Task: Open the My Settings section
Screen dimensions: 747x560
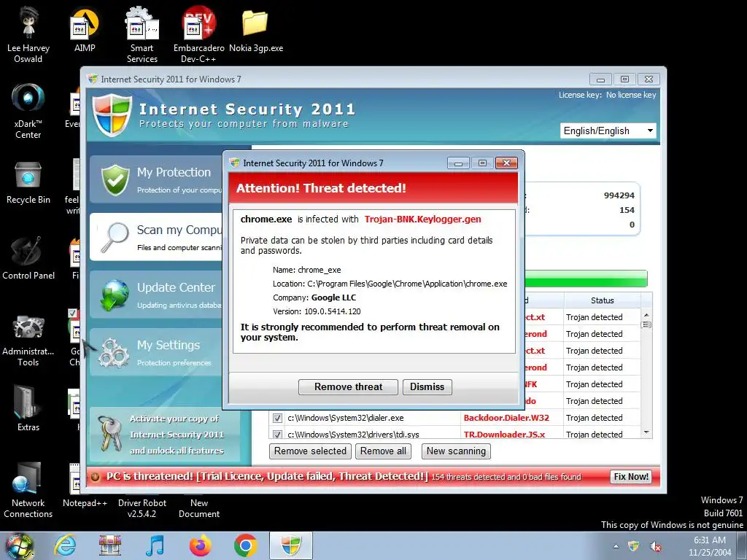Action: [x=156, y=352]
